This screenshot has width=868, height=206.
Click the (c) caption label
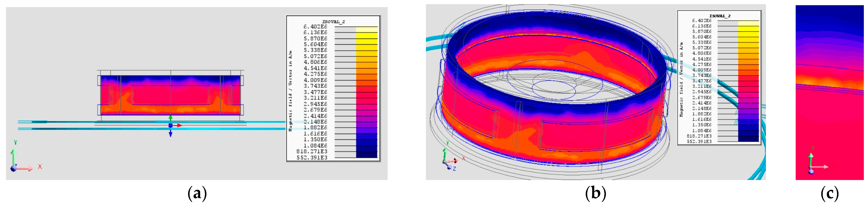click(x=830, y=194)
